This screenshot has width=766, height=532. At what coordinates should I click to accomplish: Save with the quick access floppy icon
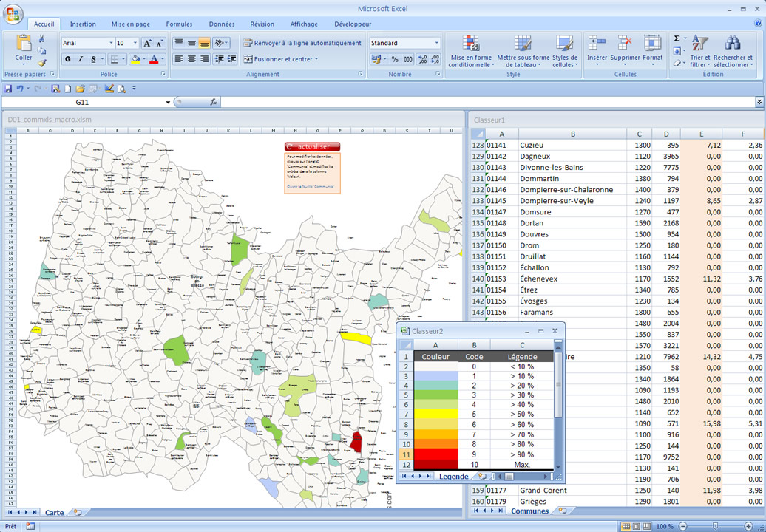[x=8, y=89]
